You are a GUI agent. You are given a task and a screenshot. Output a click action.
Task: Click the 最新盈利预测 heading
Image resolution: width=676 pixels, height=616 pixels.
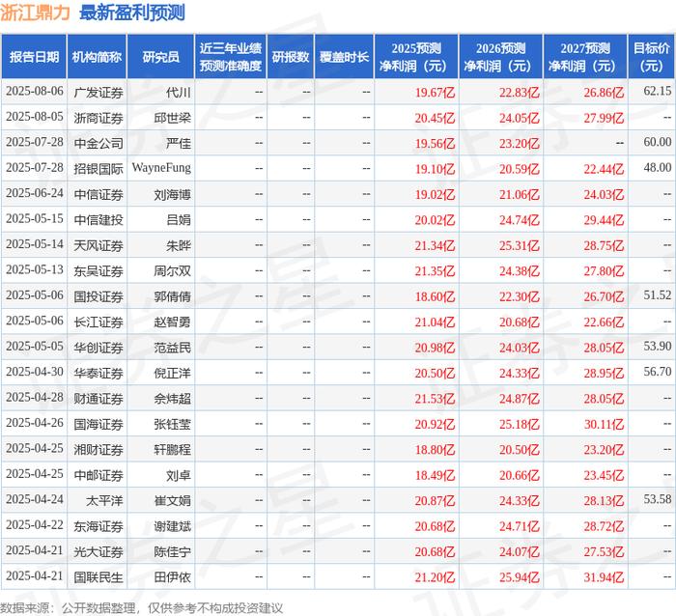point(132,13)
